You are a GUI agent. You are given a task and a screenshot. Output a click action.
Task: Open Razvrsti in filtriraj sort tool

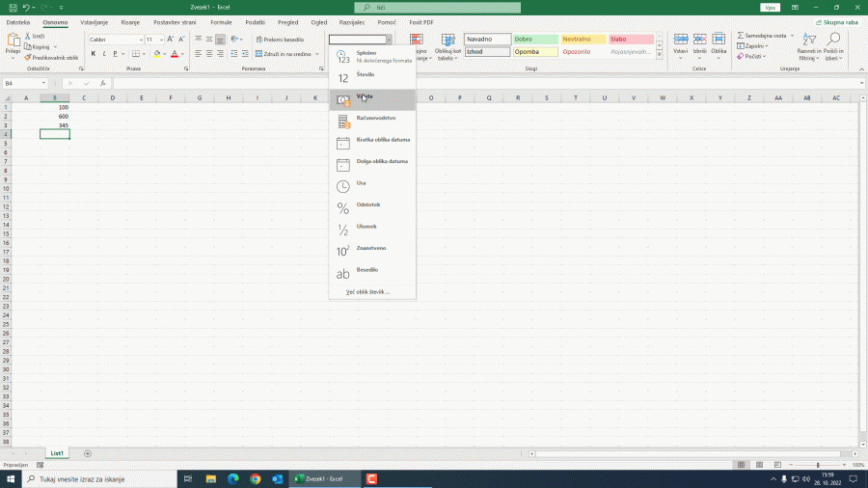808,44
